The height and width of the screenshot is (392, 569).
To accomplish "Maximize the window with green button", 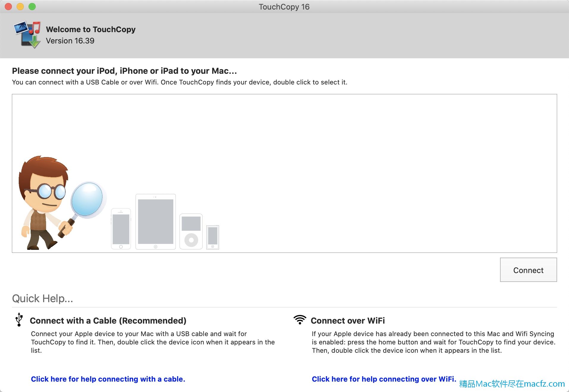I will [32, 7].
